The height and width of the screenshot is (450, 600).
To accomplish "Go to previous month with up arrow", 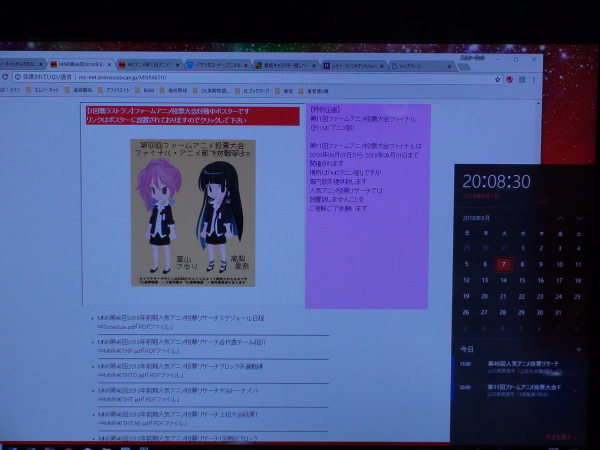I will click(562, 217).
